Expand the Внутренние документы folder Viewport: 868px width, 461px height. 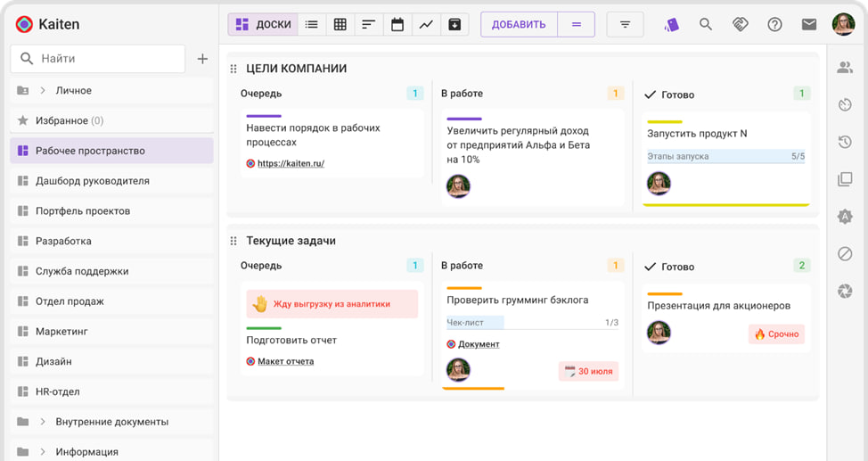pyautogui.click(x=43, y=422)
